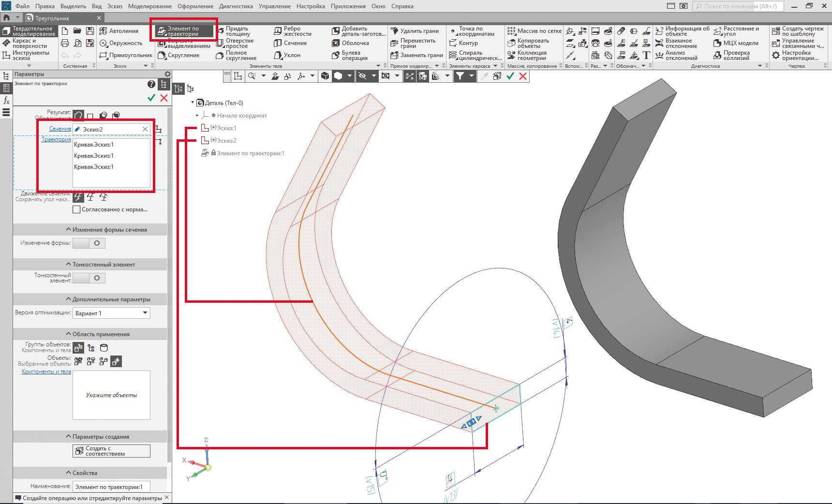Click the filter funnel icon in viewport toolbar

[460, 76]
